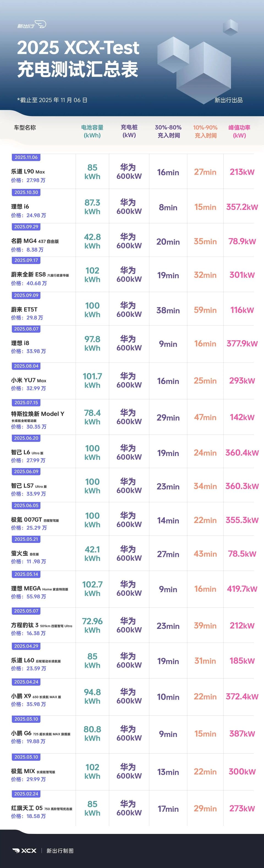Click the small floating cube graphic
The height and width of the screenshot is (868, 264).
click(230, 27)
